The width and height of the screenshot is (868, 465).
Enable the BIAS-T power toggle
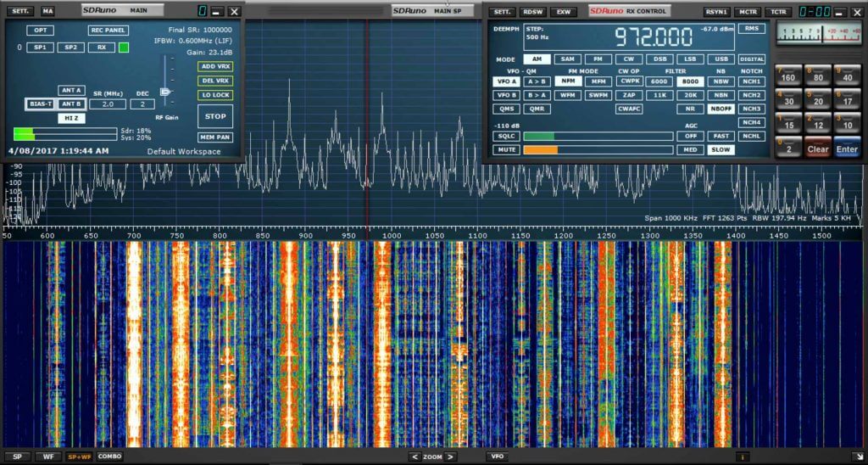tap(40, 104)
